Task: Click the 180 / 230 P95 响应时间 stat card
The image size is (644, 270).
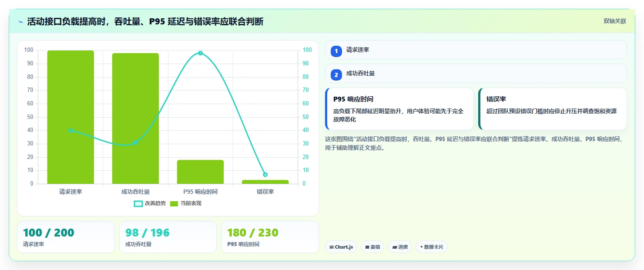Action: [270, 237]
